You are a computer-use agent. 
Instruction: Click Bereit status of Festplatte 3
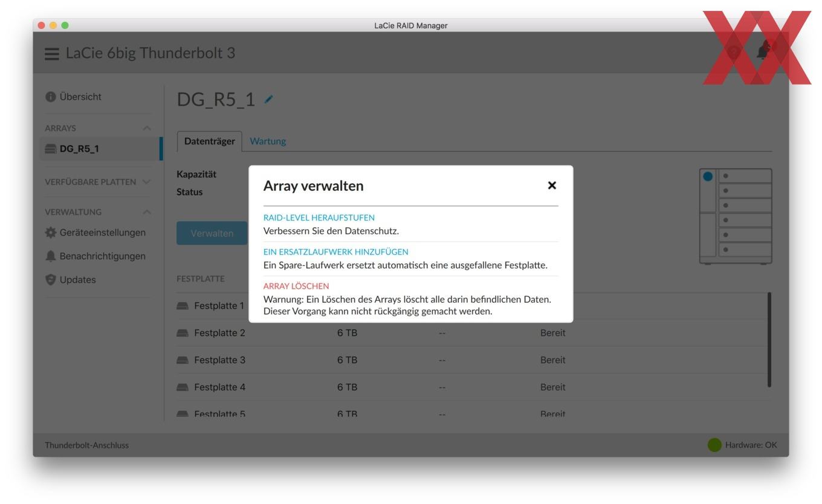[553, 360]
